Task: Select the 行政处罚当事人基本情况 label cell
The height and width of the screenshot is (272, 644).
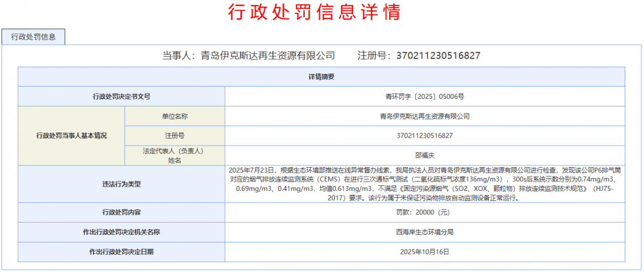Action: 71,135
